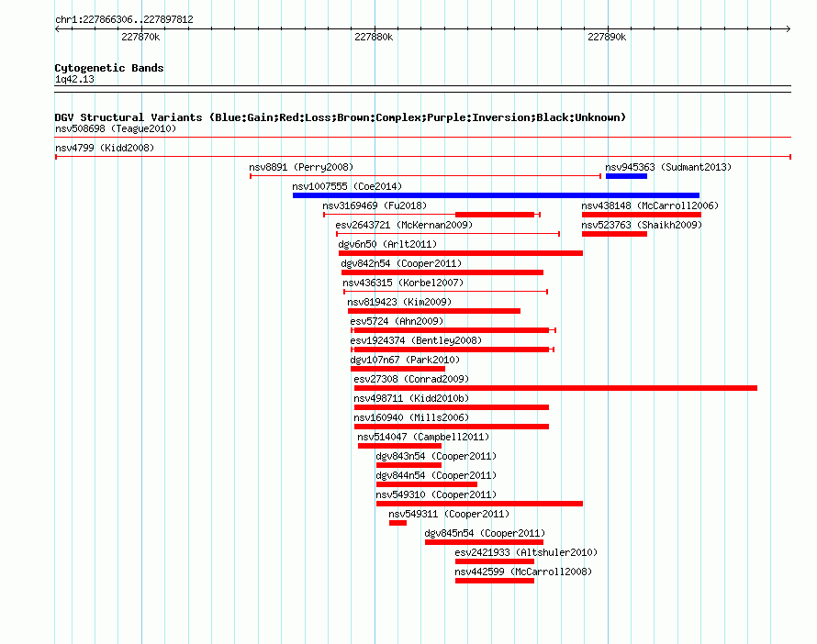Open dgv845n54 (Cooper2011) variant label
Image resolution: width=817 pixels, height=644 pixels.
click(x=485, y=533)
